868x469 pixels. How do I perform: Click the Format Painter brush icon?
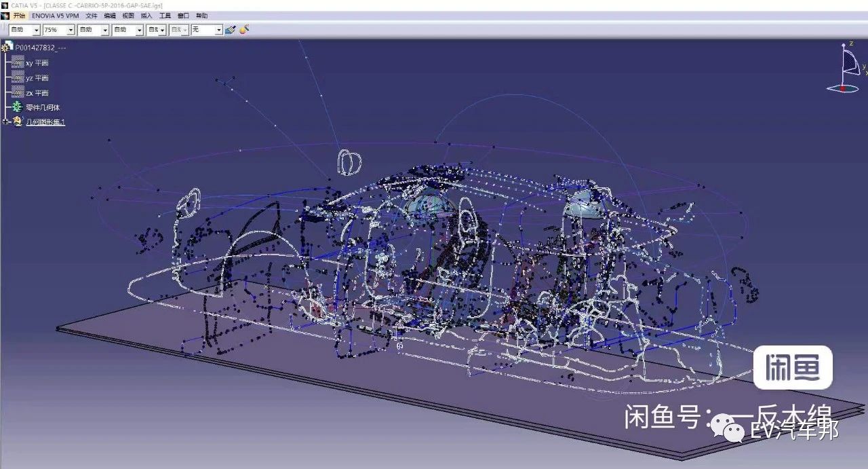230,30
